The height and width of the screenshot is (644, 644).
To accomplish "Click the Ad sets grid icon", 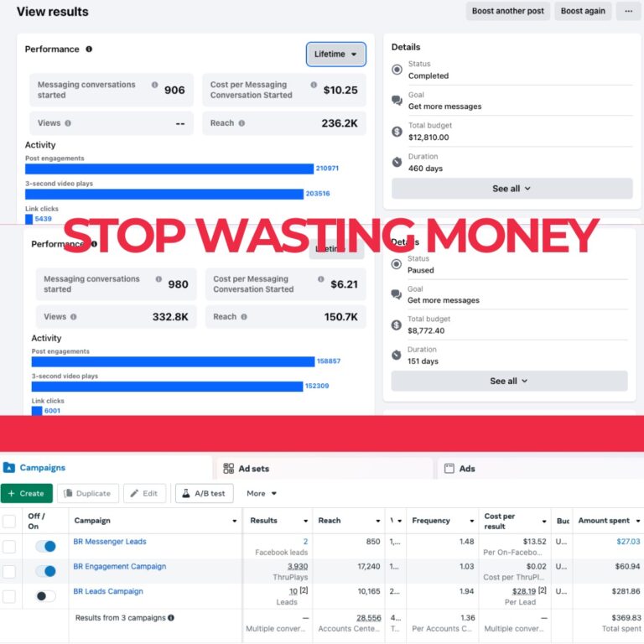I will pyautogui.click(x=228, y=469).
